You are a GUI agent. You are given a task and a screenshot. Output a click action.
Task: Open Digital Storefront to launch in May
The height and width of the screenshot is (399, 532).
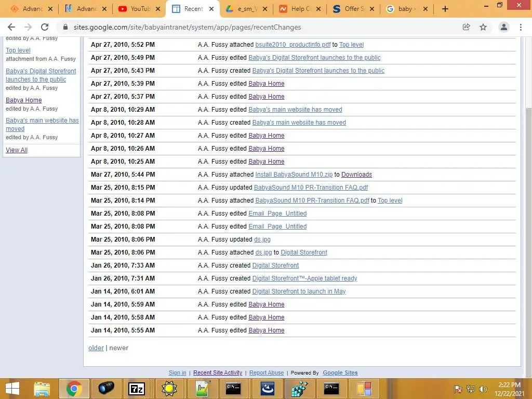pyautogui.click(x=299, y=291)
